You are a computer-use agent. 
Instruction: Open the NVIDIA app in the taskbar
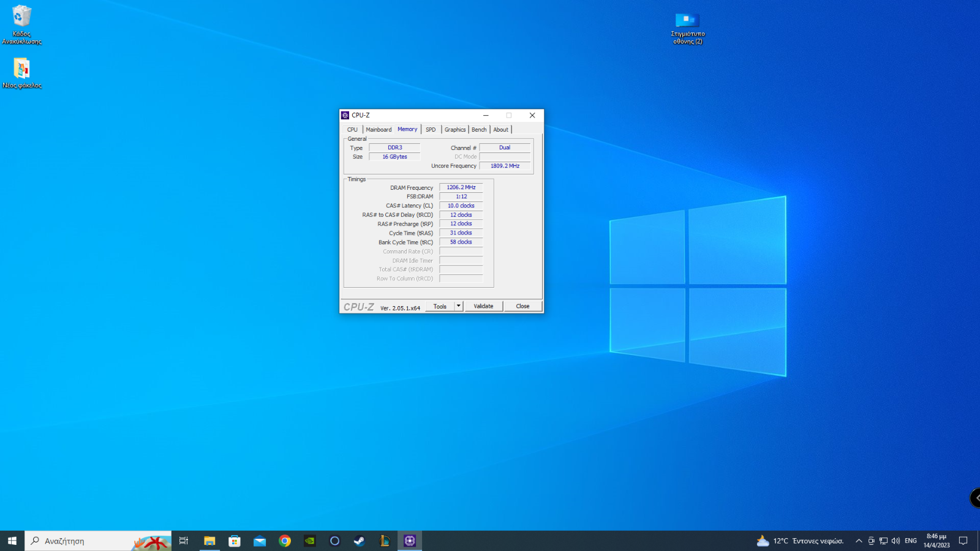click(x=310, y=541)
